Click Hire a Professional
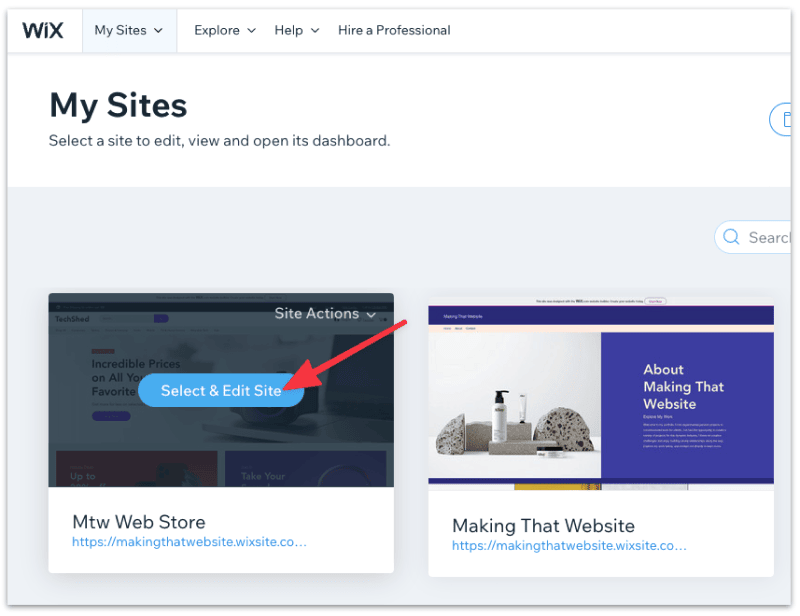800x616 pixels. [394, 30]
